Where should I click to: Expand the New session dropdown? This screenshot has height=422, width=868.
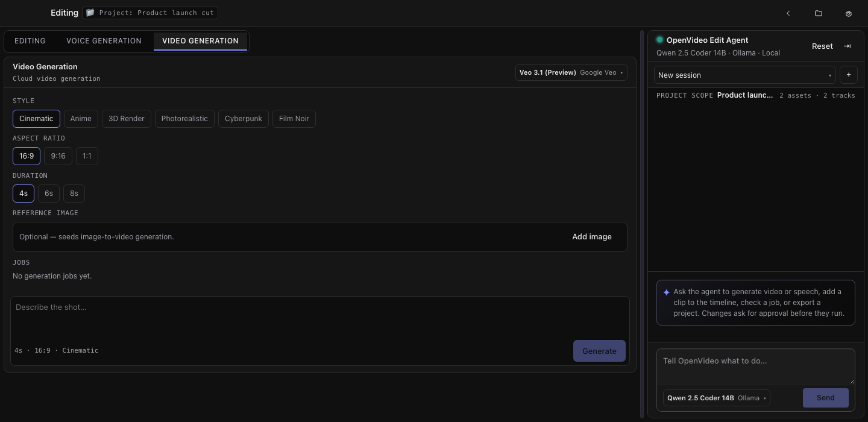tap(744, 75)
